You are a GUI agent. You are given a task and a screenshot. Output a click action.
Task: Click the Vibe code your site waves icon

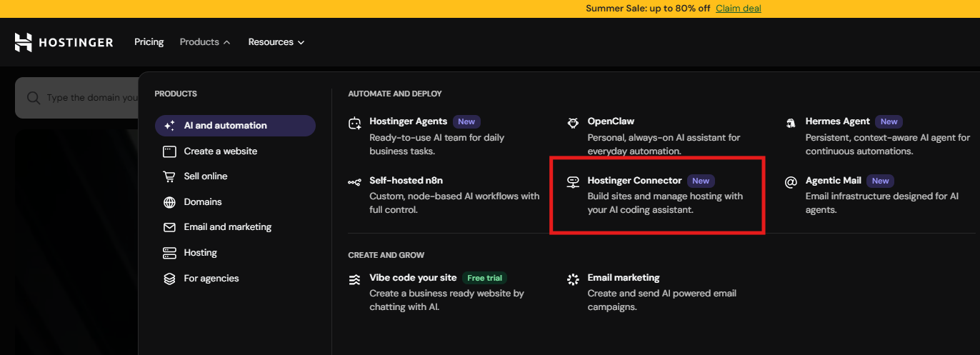(x=355, y=279)
